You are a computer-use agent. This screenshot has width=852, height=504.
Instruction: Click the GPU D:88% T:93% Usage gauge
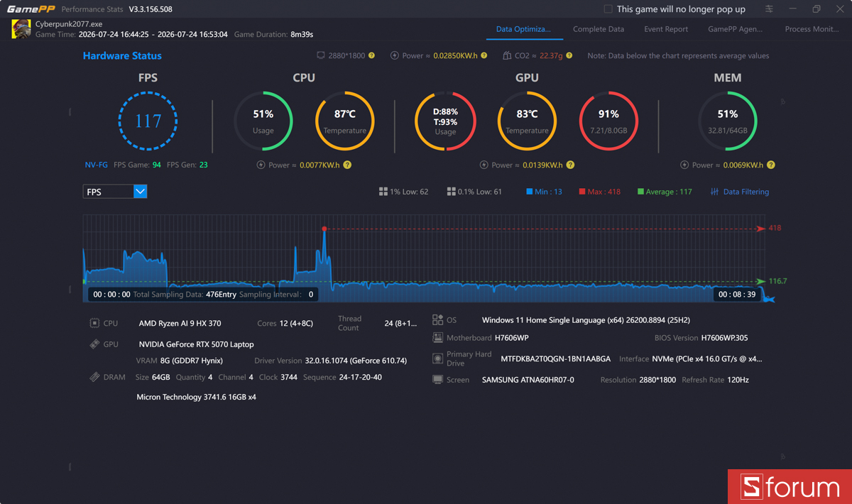point(446,121)
